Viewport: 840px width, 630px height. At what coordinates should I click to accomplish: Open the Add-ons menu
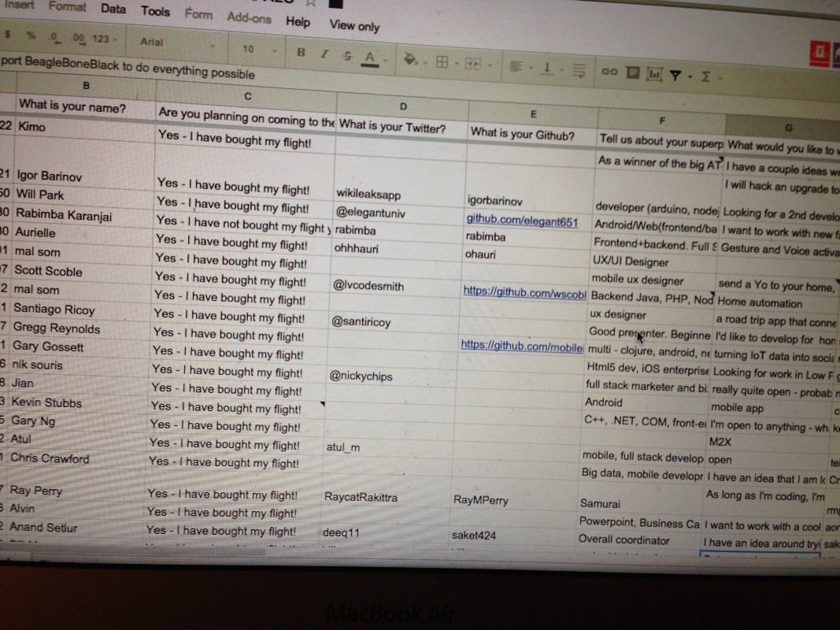[250, 17]
